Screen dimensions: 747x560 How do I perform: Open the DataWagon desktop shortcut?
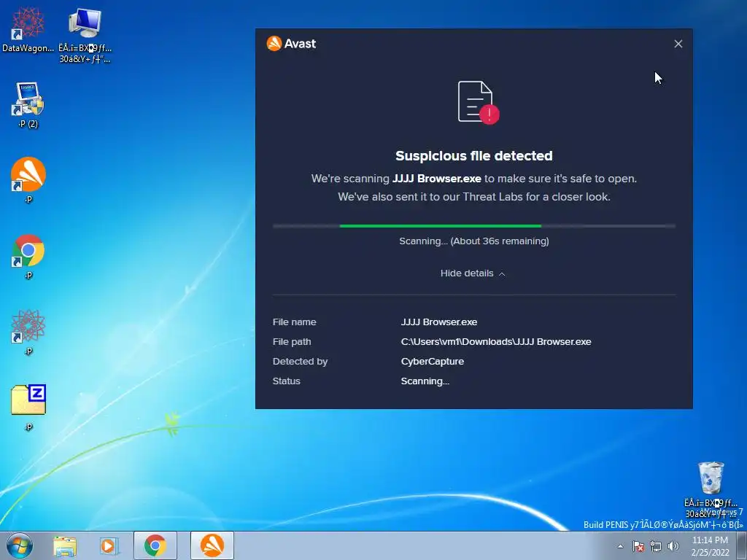[x=28, y=28]
